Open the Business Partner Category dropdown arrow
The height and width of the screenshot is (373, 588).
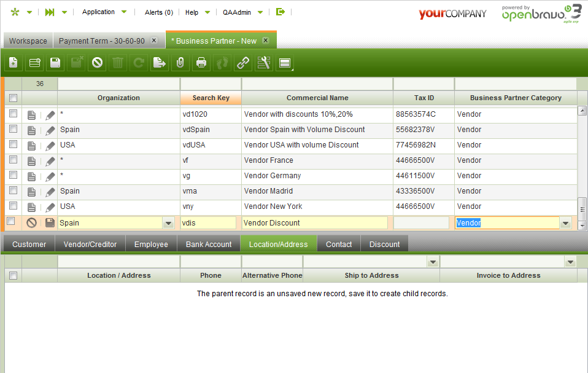click(x=565, y=223)
